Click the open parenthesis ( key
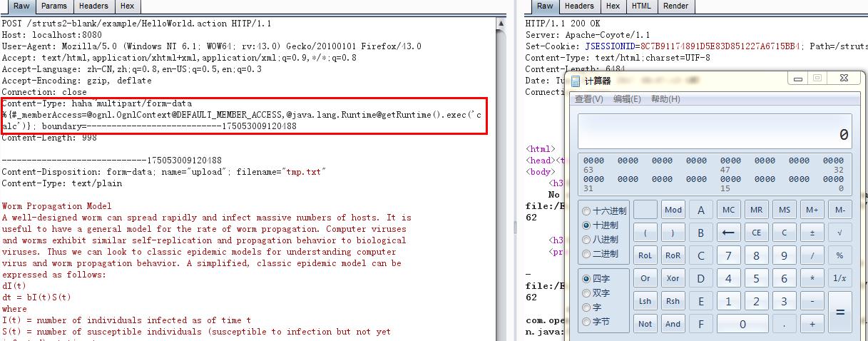The image size is (868, 341). pyautogui.click(x=645, y=233)
